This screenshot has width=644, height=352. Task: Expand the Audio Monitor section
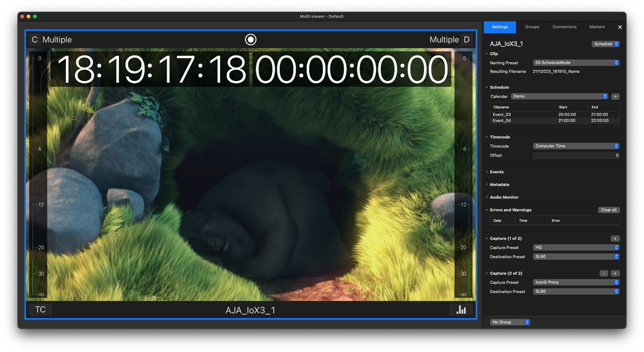pyautogui.click(x=487, y=197)
